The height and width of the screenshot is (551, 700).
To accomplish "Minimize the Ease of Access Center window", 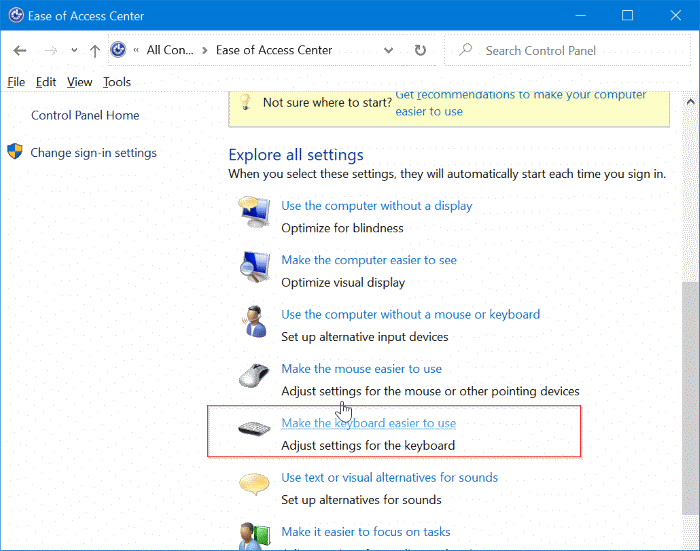I will (x=580, y=16).
